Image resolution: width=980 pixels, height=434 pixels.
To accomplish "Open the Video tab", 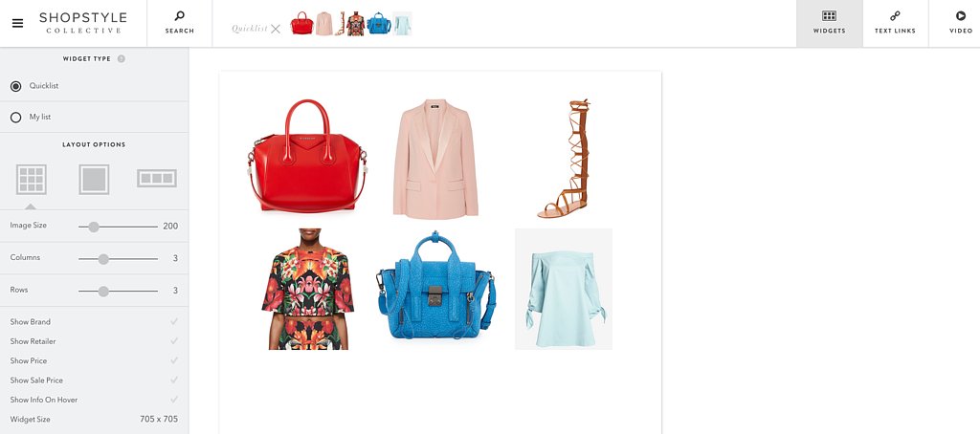I will point(960,23).
